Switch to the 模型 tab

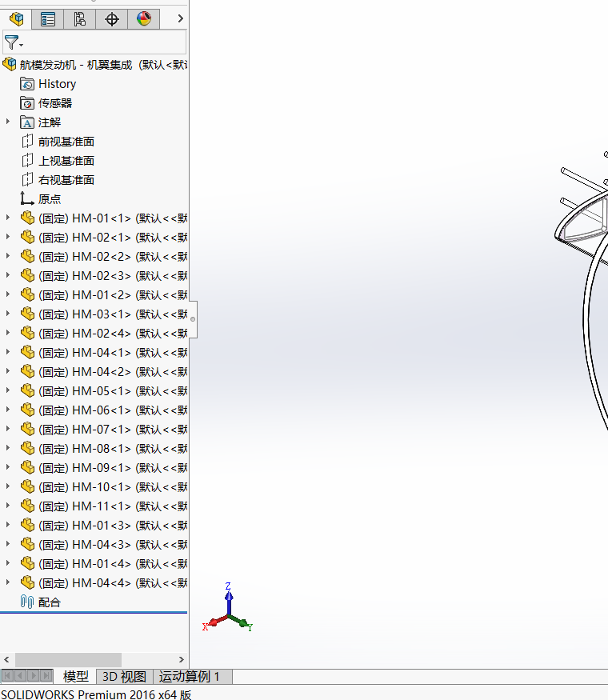click(75, 676)
